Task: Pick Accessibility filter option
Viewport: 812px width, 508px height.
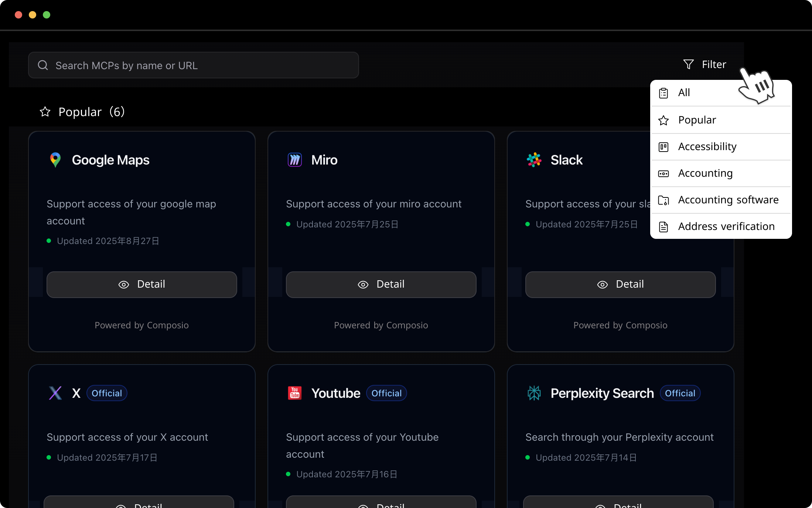Action: coord(707,147)
